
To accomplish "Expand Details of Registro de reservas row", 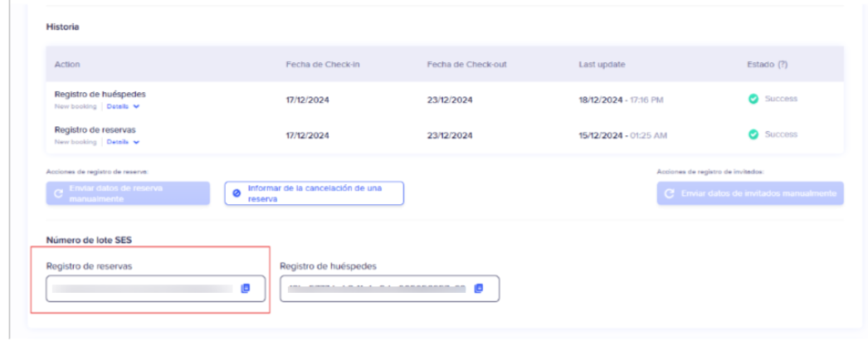I will click(x=123, y=141).
